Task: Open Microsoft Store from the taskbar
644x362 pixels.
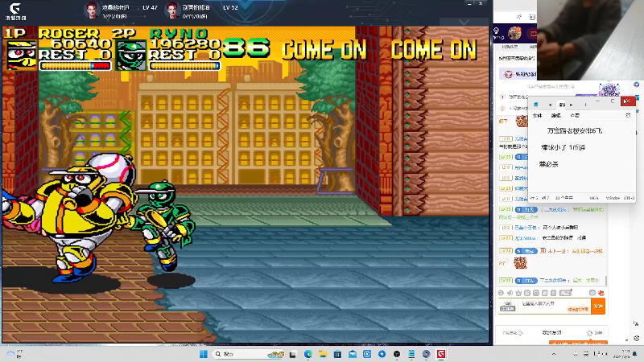Action: (x=337, y=354)
